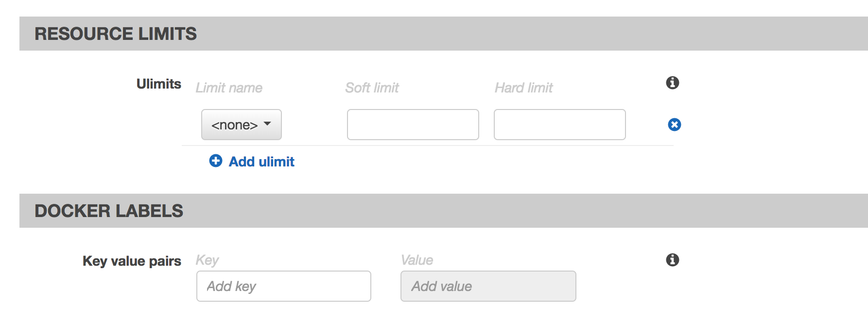Click the Ulimits info icon
Image resolution: width=868 pixels, height=328 pixels.
coord(672,83)
